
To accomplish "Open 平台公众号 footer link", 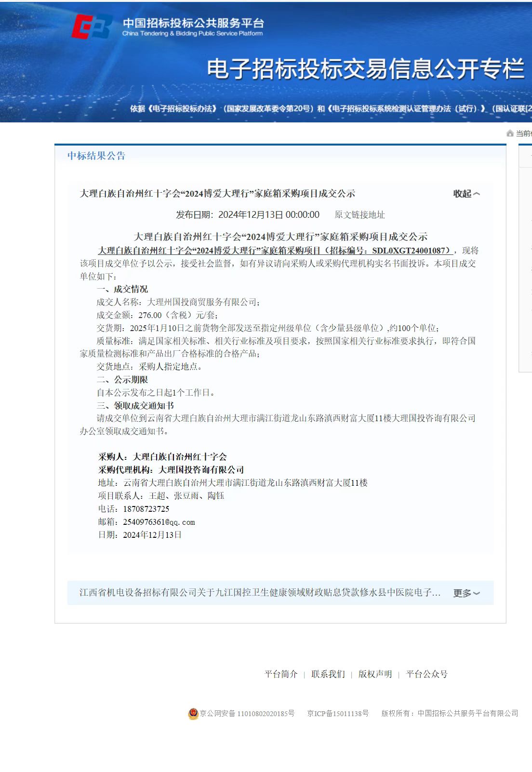I will (426, 674).
